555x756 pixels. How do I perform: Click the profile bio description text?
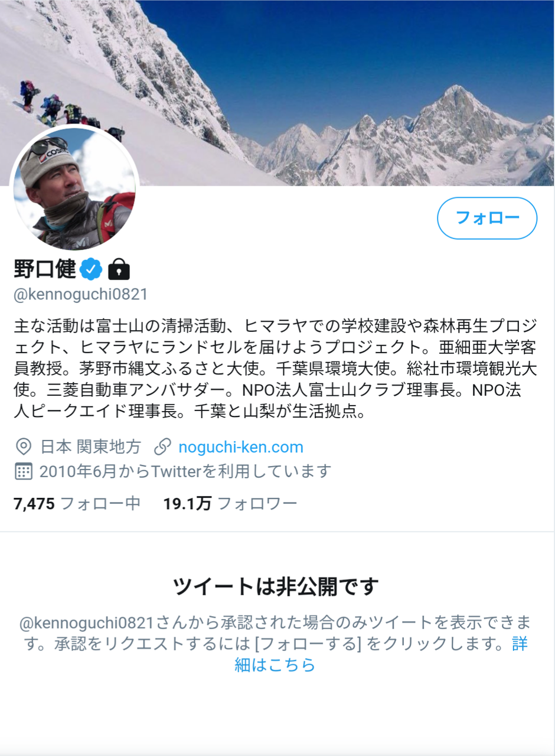pyautogui.click(x=275, y=369)
